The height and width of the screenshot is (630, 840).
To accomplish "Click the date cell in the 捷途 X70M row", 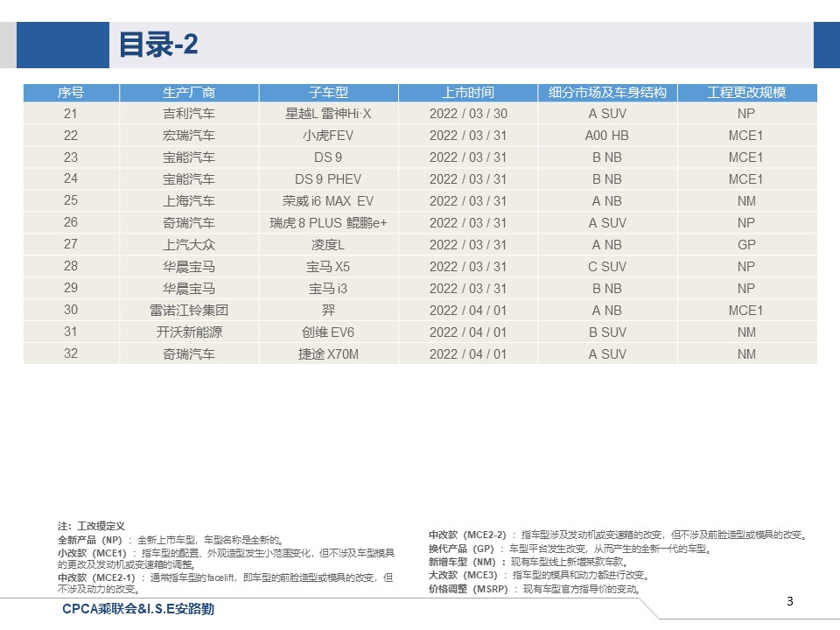I will [468, 354].
